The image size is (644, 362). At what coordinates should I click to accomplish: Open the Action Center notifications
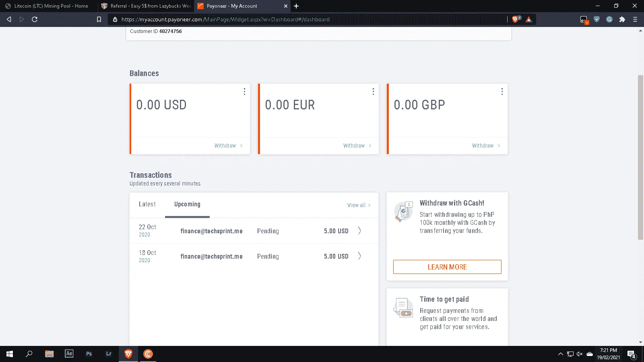coord(632,354)
